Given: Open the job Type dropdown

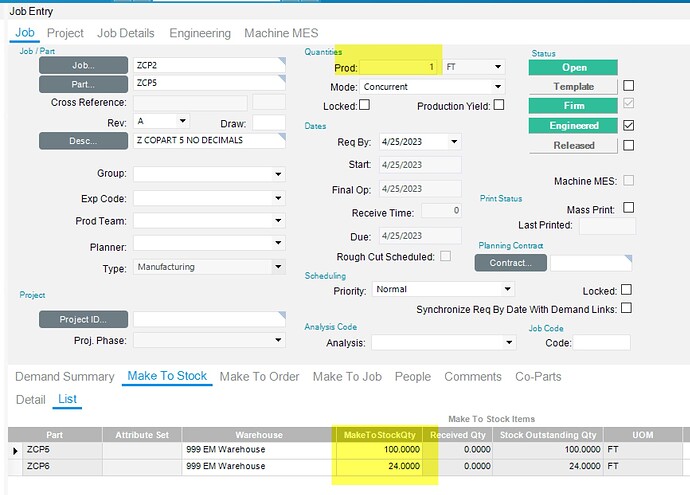Looking at the screenshot, I should click(278, 267).
